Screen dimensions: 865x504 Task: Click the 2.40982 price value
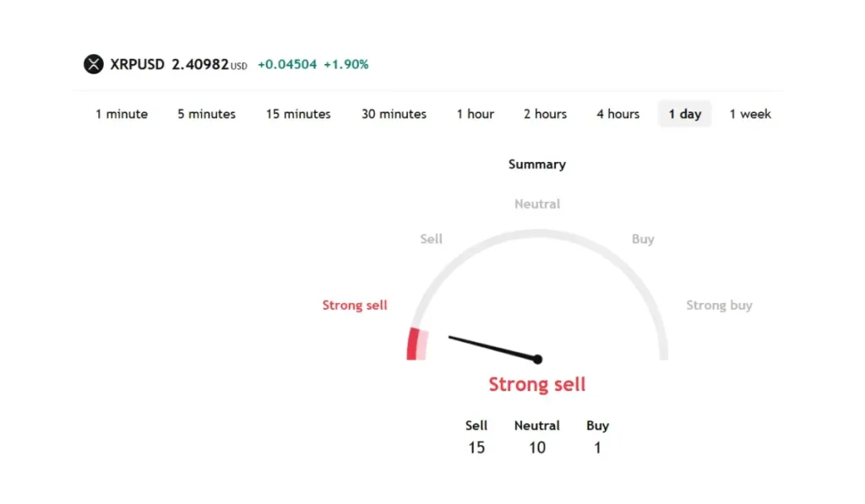coord(200,64)
